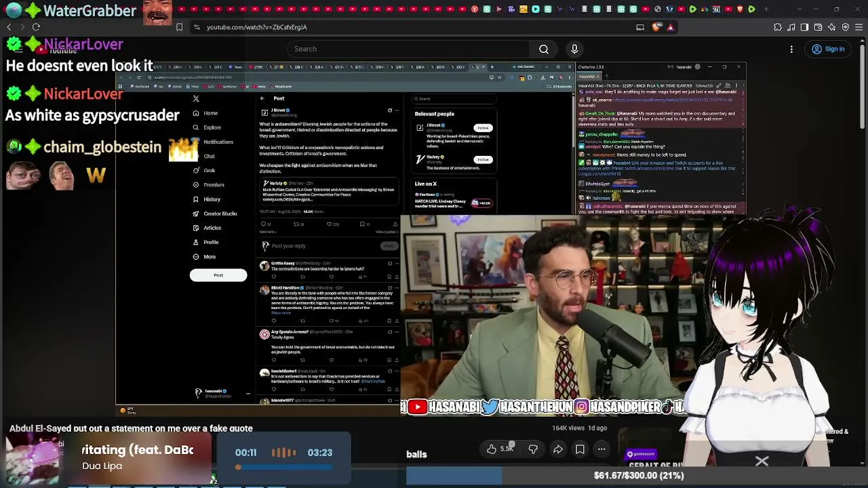Screen dimensions: 868x488
Task: Dislike the video with thumbs down
Action: tap(533, 449)
